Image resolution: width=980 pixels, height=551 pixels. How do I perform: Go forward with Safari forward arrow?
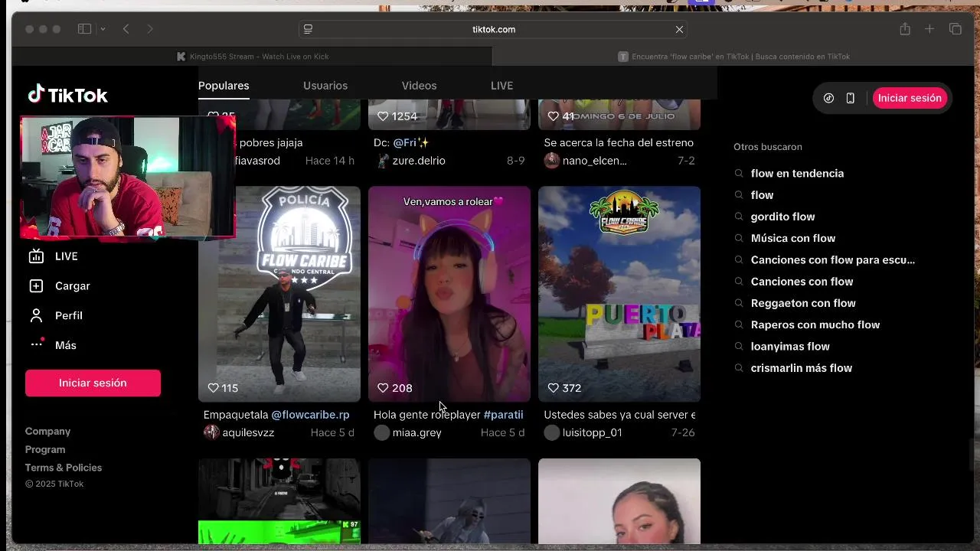[x=150, y=29]
